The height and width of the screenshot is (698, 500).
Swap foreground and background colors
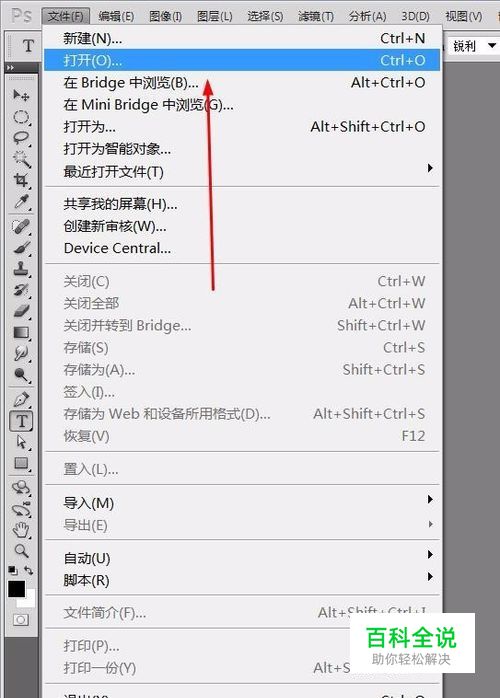point(28,570)
